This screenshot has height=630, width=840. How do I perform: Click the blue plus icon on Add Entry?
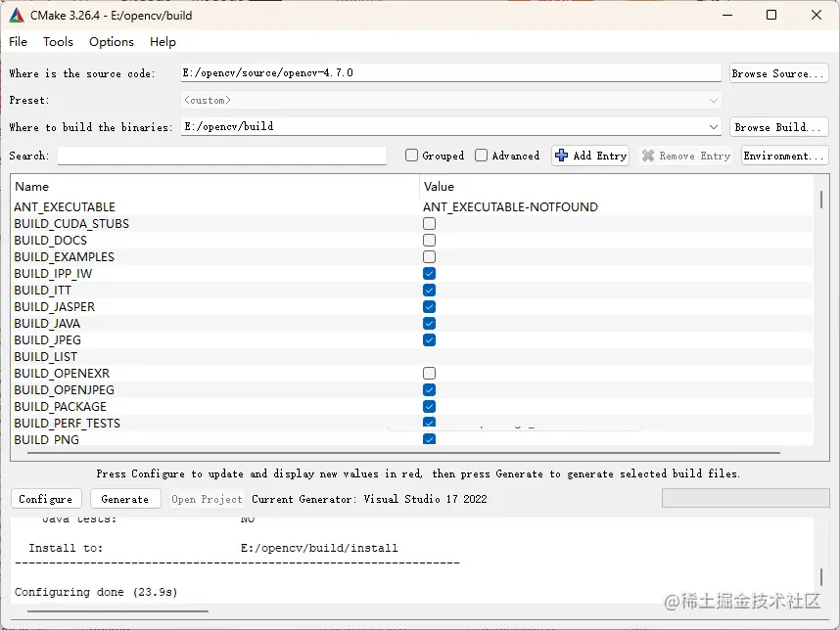click(561, 156)
